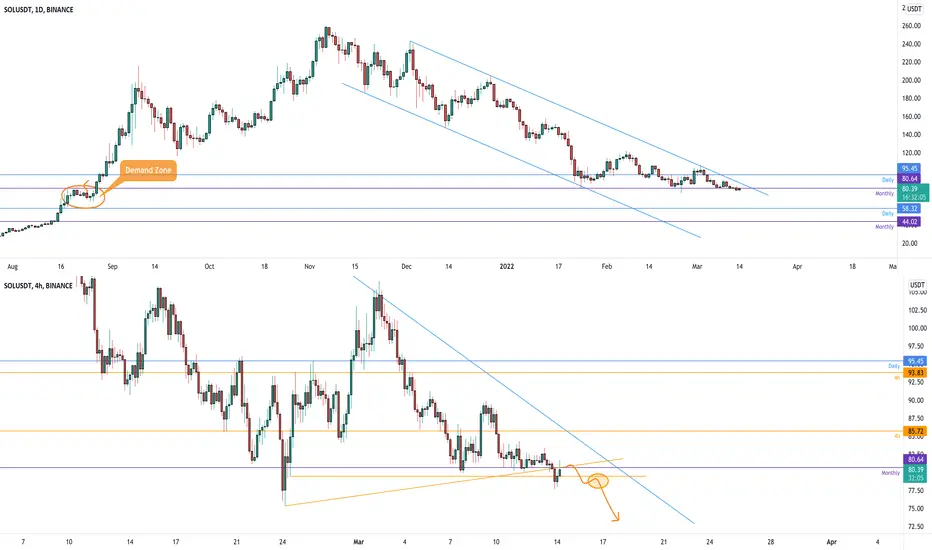Click the blue 95.45 price label on the daily chart

click(x=909, y=168)
